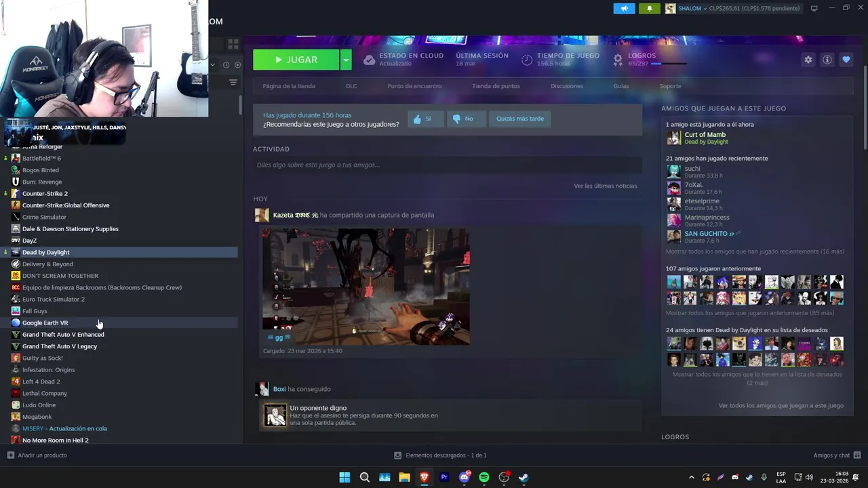Image resolution: width=868 pixels, height=488 pixels.
Task: Click the green JUGAR button
Action: tap(296, 60)
